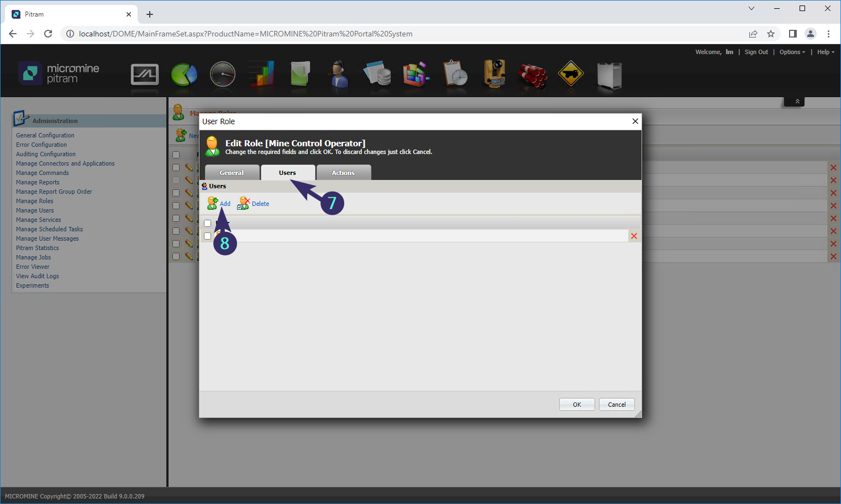The image size is (841, 504).
Task: Tick the select-all checkbox in Users header
Action: click(x=208, y=224)
